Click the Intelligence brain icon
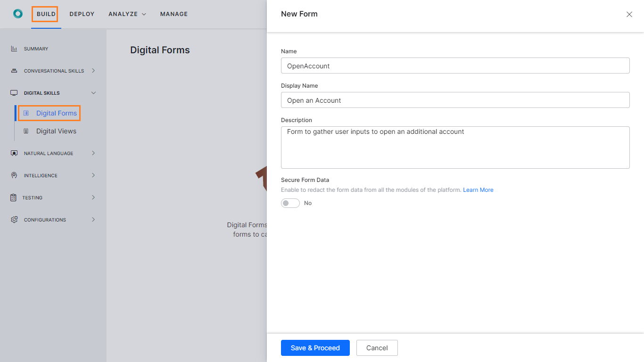Image resolution: width=644 pixels, height=362 pixels. click(14, 175)
